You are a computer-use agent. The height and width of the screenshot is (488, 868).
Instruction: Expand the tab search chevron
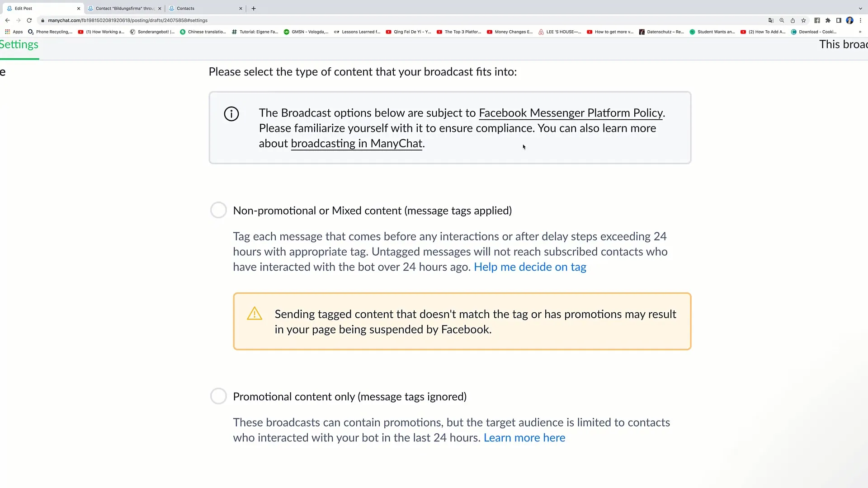[860, 8]
